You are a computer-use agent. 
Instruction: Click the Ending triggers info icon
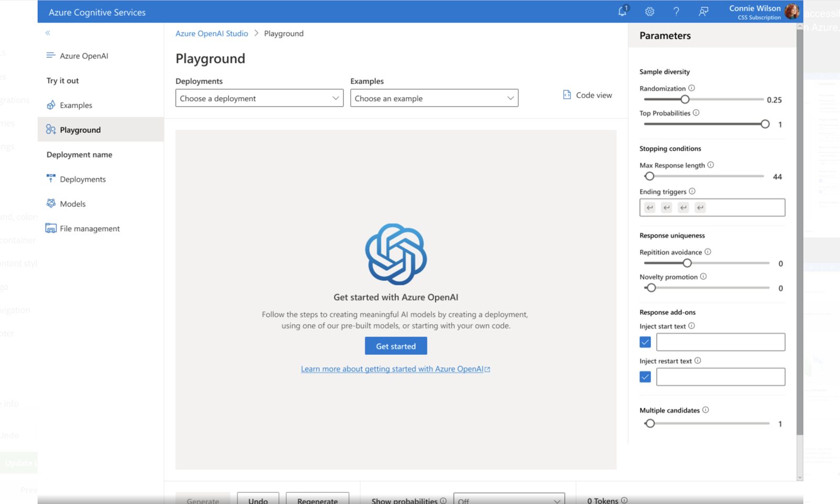pyautogui.click(x=692, y=191)
